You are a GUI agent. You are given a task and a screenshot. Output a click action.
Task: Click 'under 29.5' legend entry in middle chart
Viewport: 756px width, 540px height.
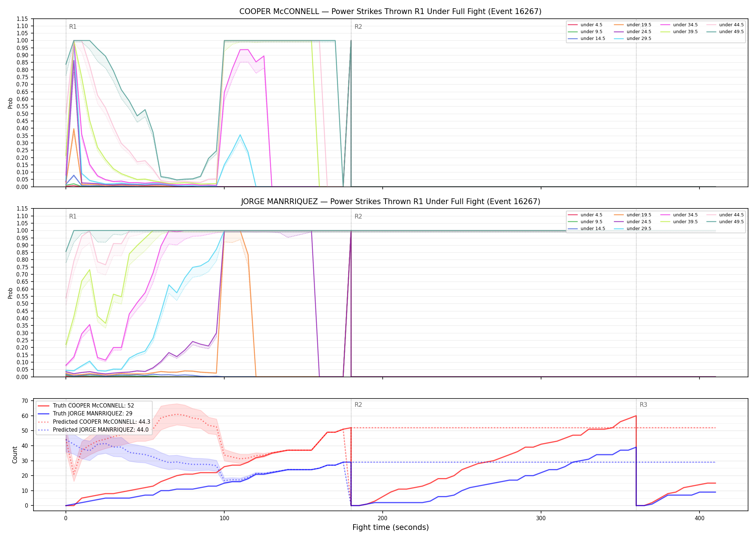[x=632, y=229]
